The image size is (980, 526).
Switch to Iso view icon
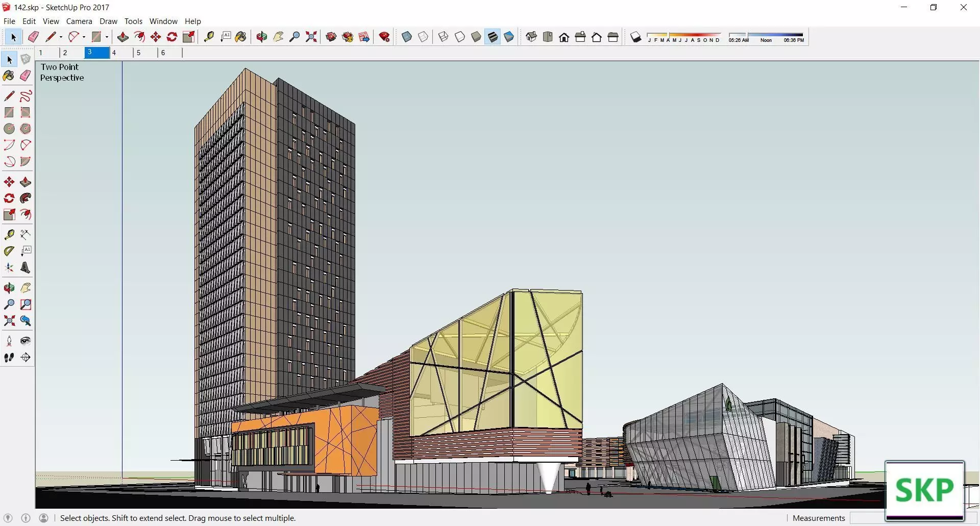(x=531, y=37)
